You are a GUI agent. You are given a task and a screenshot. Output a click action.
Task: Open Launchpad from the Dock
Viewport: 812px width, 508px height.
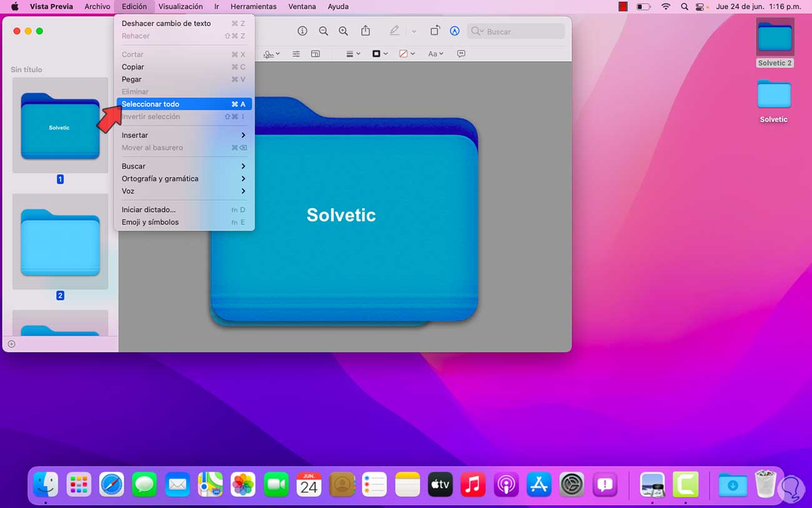pos(79,484)
